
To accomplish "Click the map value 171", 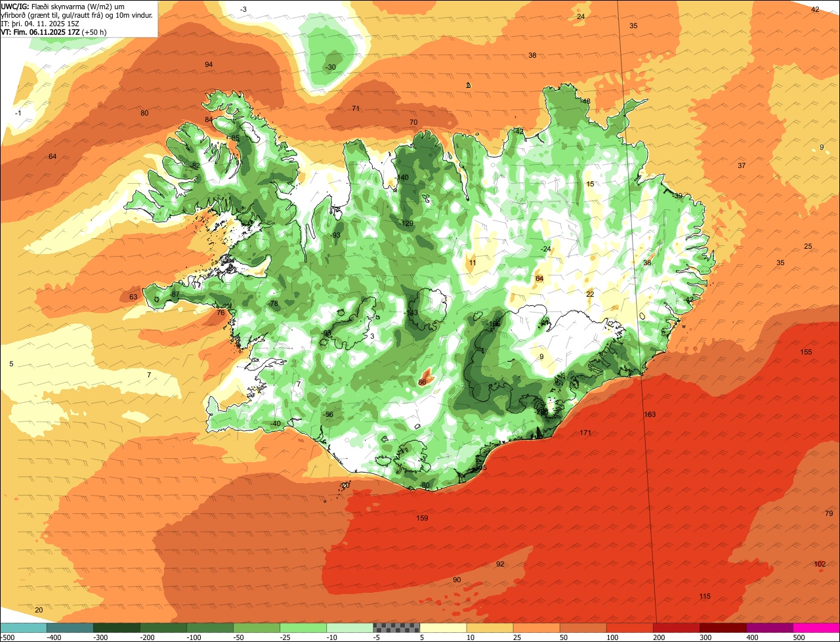I will (x=586, y=433).
